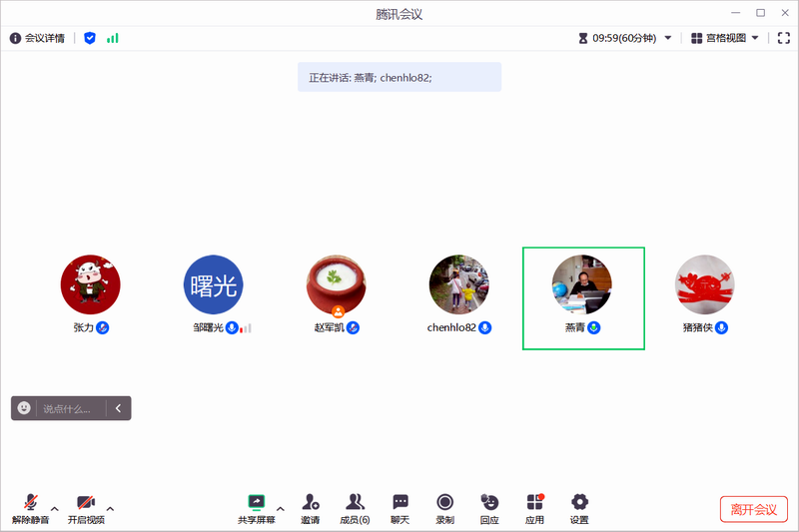
Task: Open the Members (成员) list
Action: (355, 509)
